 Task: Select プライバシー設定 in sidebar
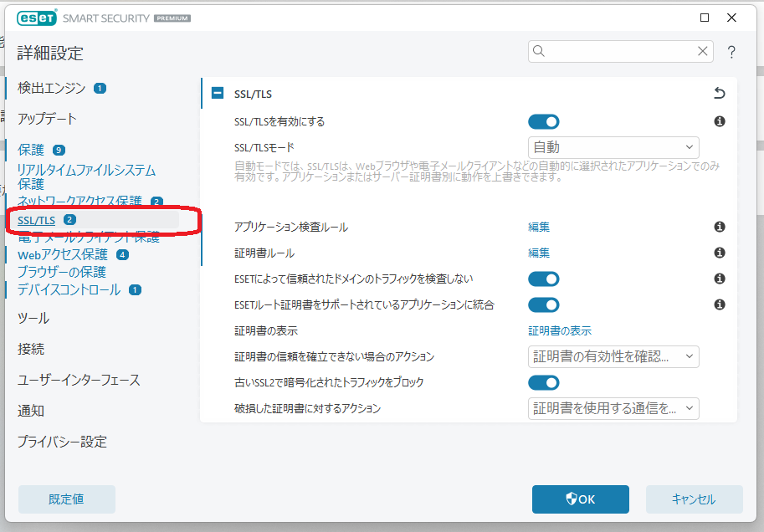coord(62,442)
